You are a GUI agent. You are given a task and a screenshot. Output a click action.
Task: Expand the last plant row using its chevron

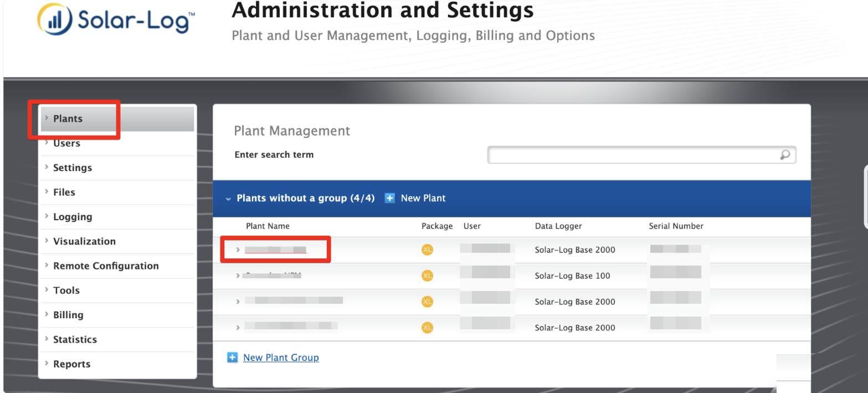[x=238, y=328]
